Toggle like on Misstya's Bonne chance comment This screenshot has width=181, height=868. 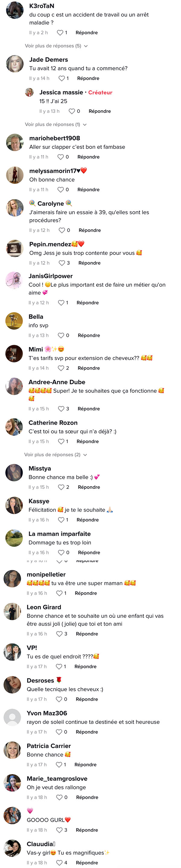click(x=61, y=487)
